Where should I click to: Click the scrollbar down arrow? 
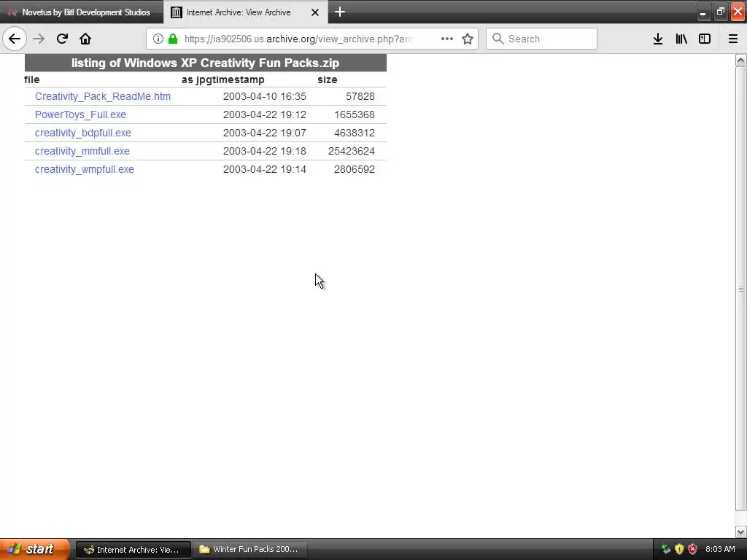coord(741,532)
